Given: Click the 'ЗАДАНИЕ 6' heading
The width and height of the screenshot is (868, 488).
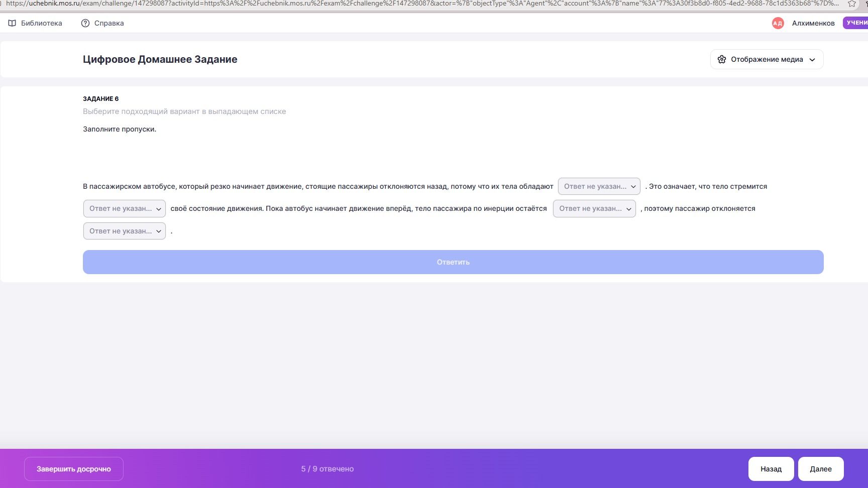Looking at the screenshot, I should 101,99.
